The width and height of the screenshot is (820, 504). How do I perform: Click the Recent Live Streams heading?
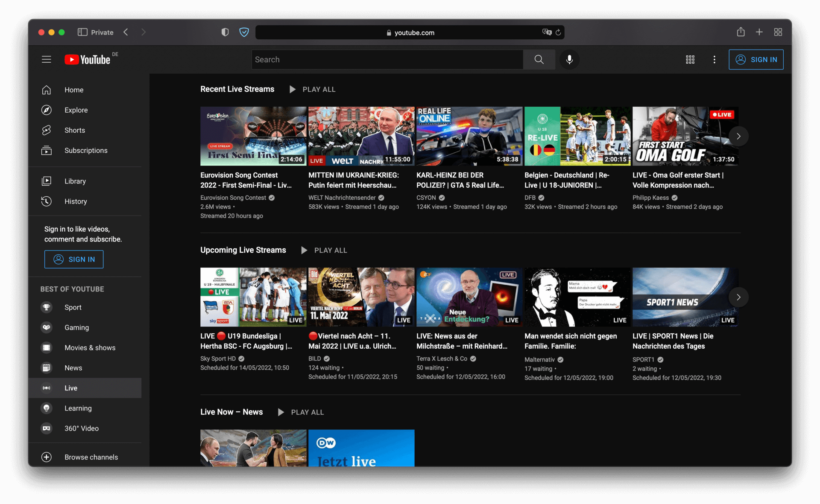point(237,89)
